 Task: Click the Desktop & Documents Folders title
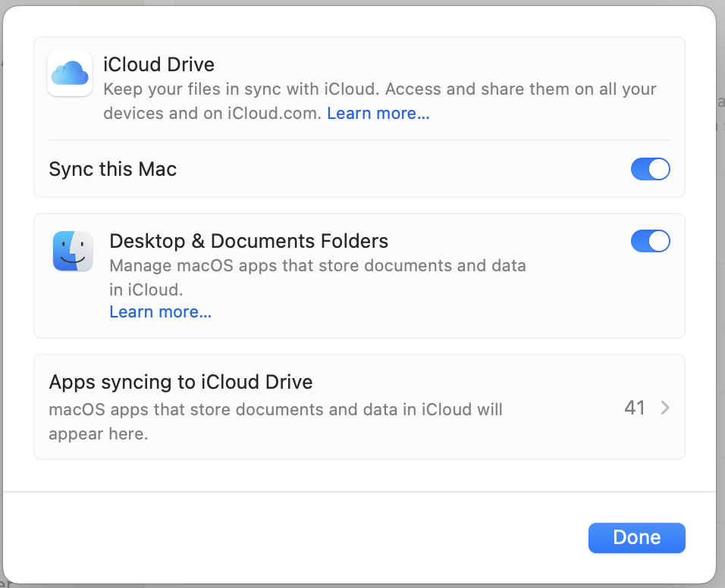[x=249, y=241]
